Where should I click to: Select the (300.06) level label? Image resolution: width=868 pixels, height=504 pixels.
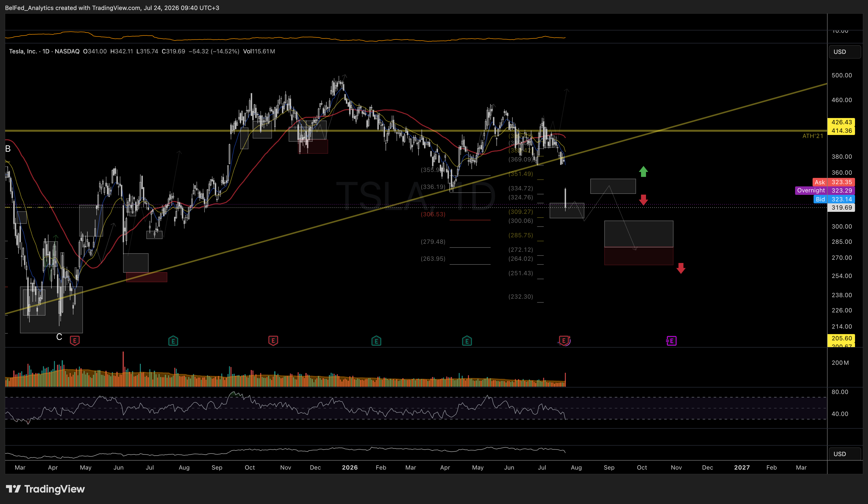pyautogui.click(x=520, y=221)
